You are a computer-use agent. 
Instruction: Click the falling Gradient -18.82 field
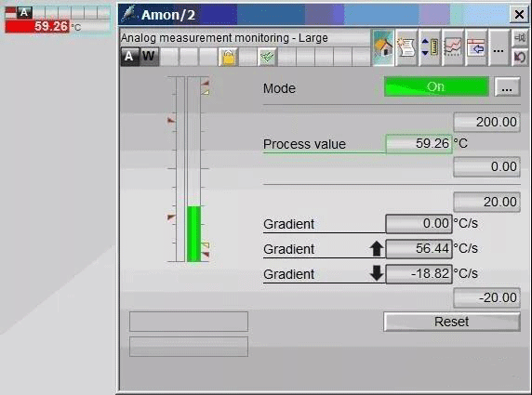419,273
